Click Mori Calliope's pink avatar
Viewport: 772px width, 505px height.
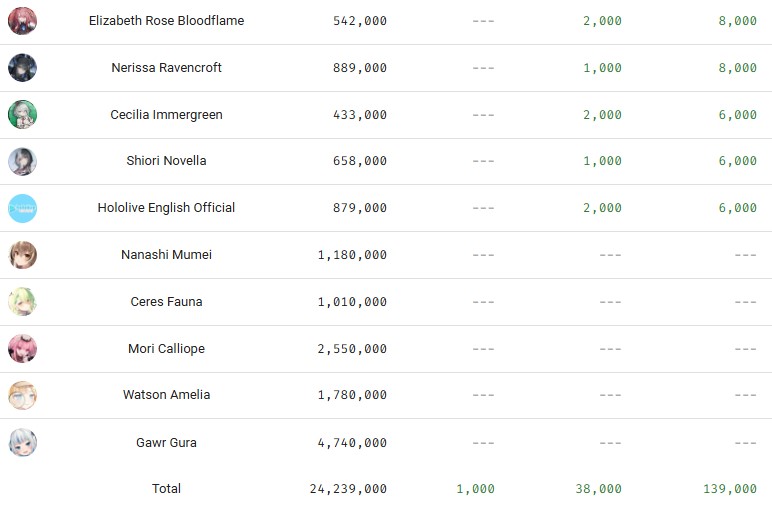pos(22,348)
